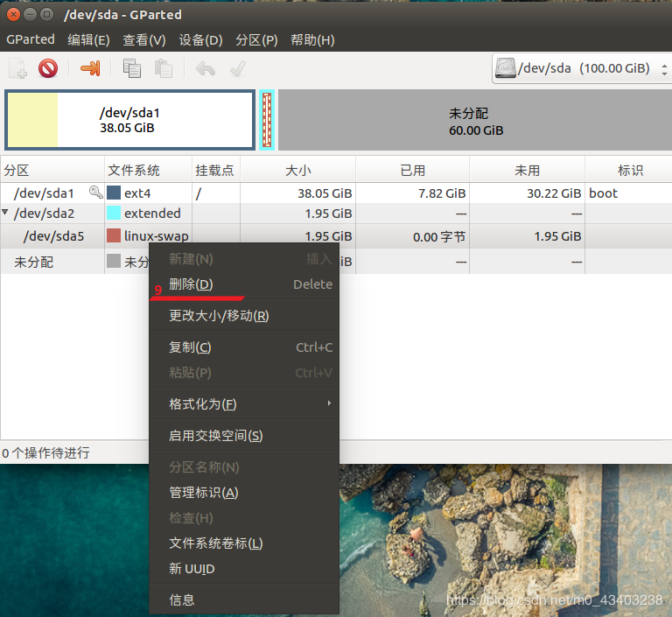Click the orange Resize/Move arrow icon

tap(90, 68)
